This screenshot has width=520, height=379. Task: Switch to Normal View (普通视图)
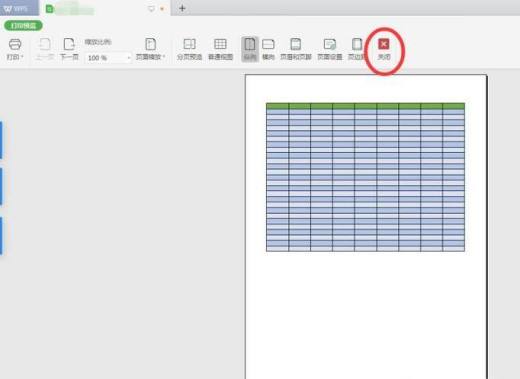[220, 49]
